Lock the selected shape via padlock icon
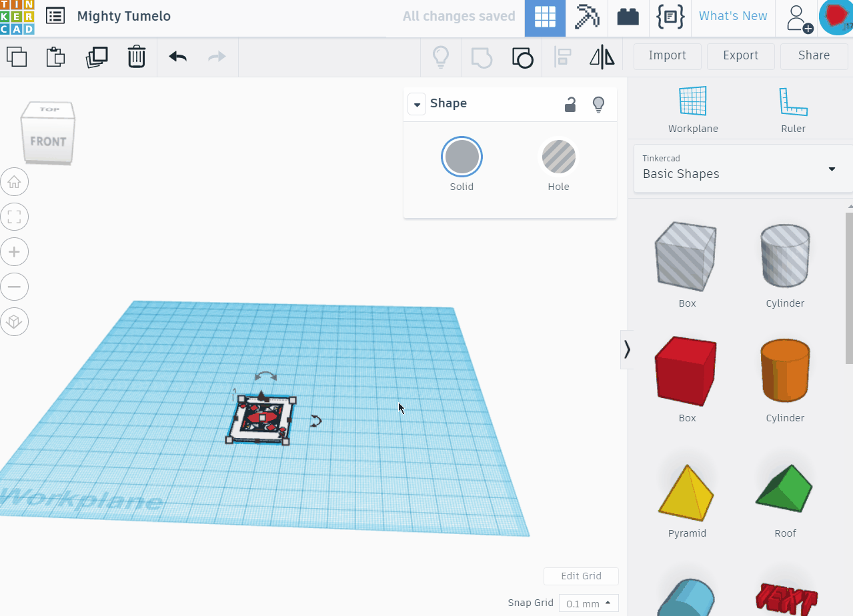The width and height of the screenshot is (853, 616). (x=570, y=104)
